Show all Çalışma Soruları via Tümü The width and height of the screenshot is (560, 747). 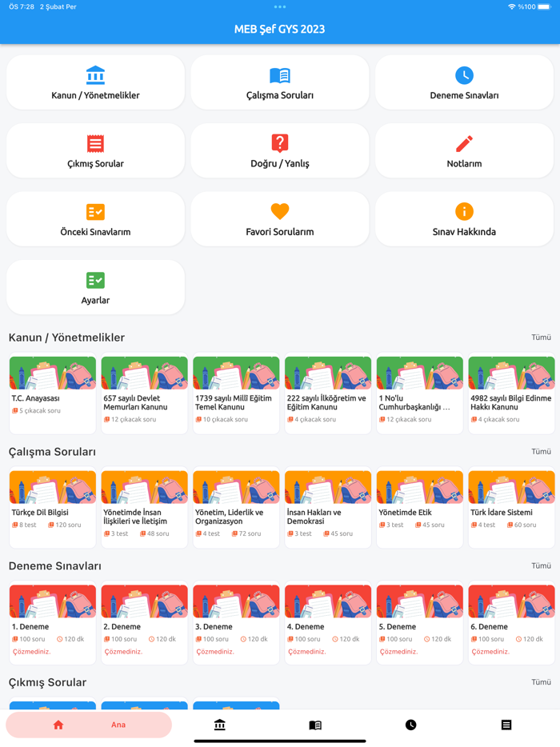541,452
